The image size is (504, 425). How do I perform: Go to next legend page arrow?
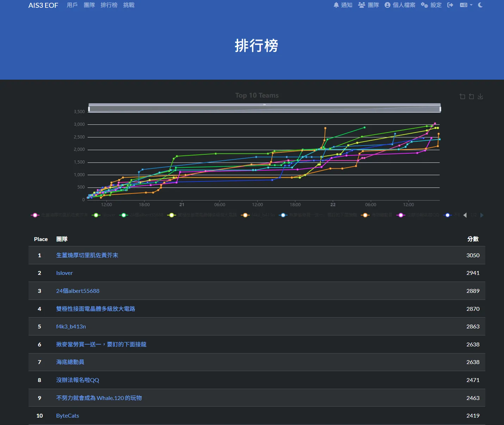click(482, 215)
